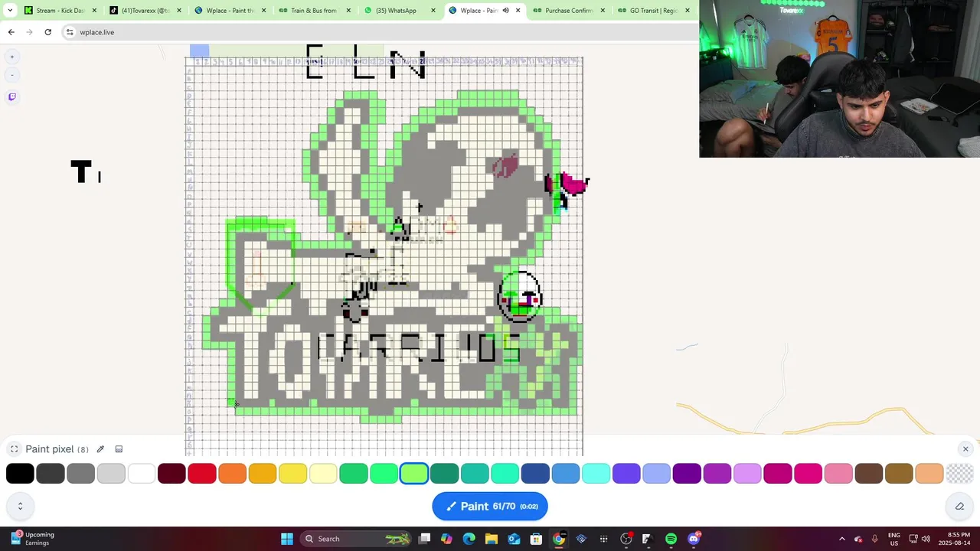This screenshot has width=980, height=551.
Task: Toggle fullscreen icon beside Paint pixel
Action: 14,449
